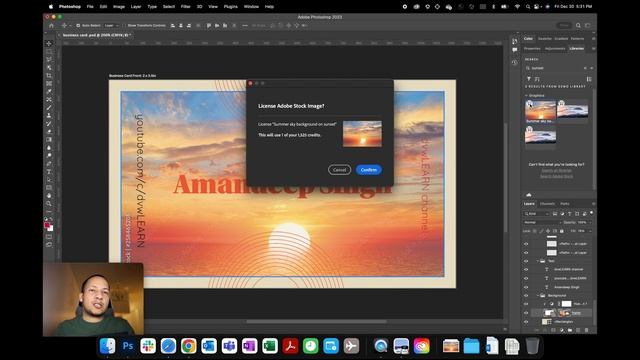Select the Frame tool
This screenshot has height=360, width=640.
pyautogui.click(x=49, y=84)
